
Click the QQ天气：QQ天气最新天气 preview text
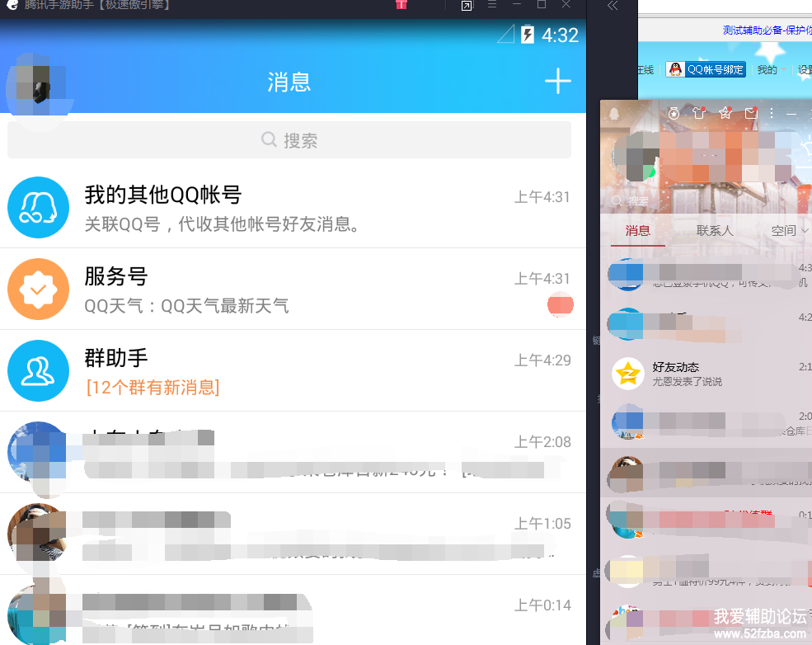pyautogui.click(x=186, y=306)
